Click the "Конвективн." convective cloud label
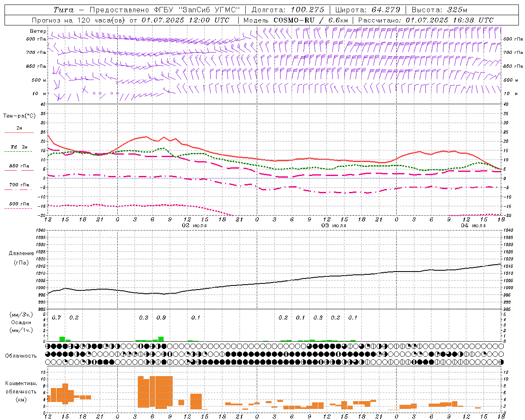525x420 pixels. (21, 383)
